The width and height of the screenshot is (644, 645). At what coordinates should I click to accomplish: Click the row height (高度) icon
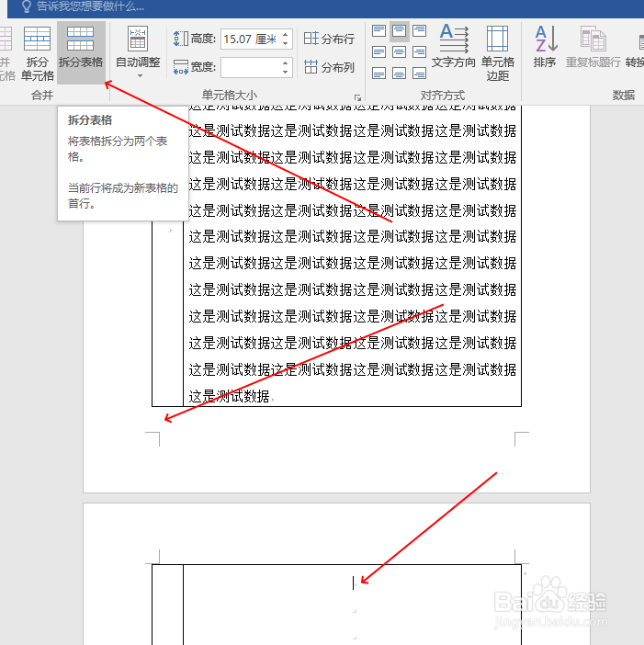[x=181, y=40]
